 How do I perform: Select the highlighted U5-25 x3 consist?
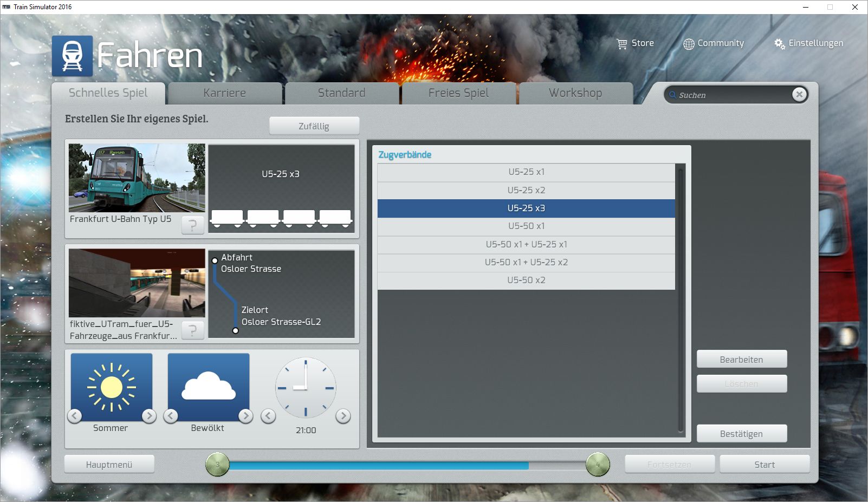click(526, 208)
